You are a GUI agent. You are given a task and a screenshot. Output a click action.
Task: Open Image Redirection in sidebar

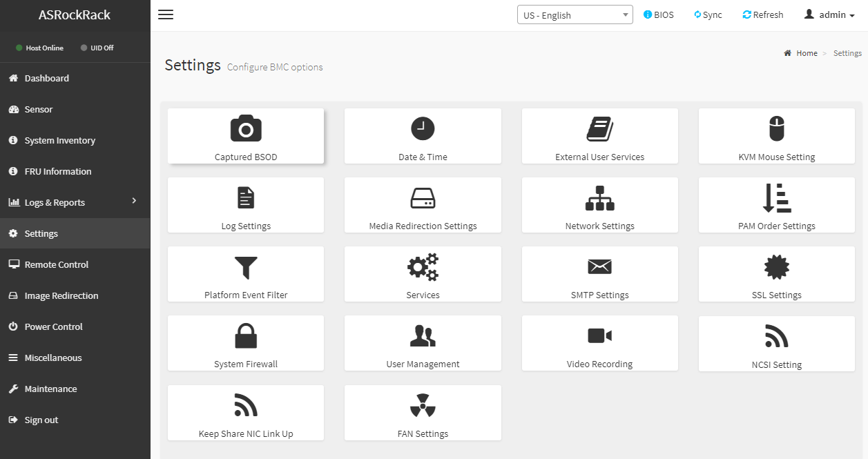(x=75, y=295)
